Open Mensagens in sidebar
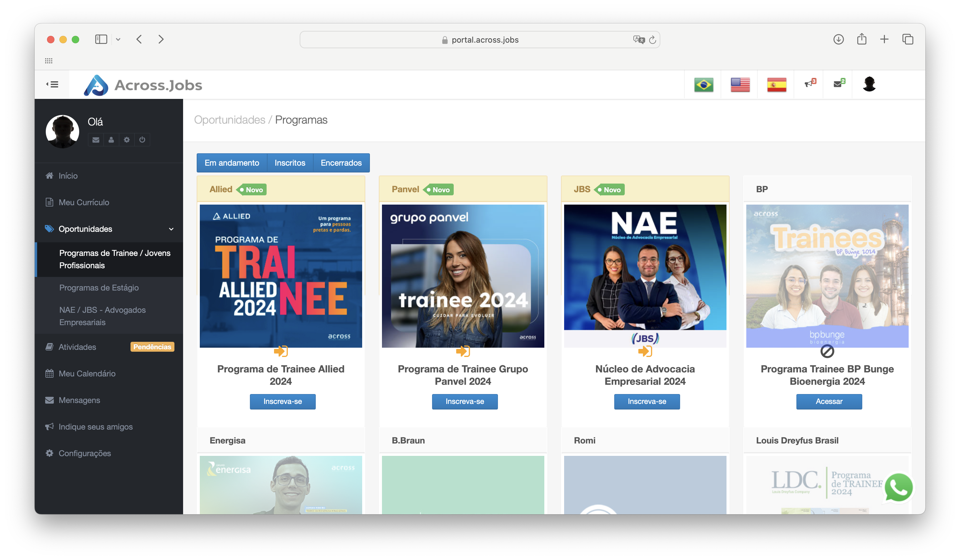Screen dimensions: 960x560 109,400
